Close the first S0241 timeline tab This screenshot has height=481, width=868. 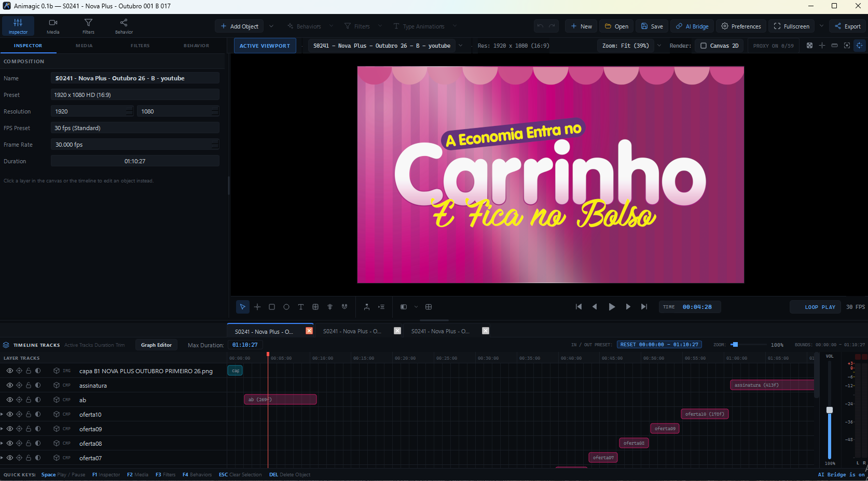click(x=309, y=331)
